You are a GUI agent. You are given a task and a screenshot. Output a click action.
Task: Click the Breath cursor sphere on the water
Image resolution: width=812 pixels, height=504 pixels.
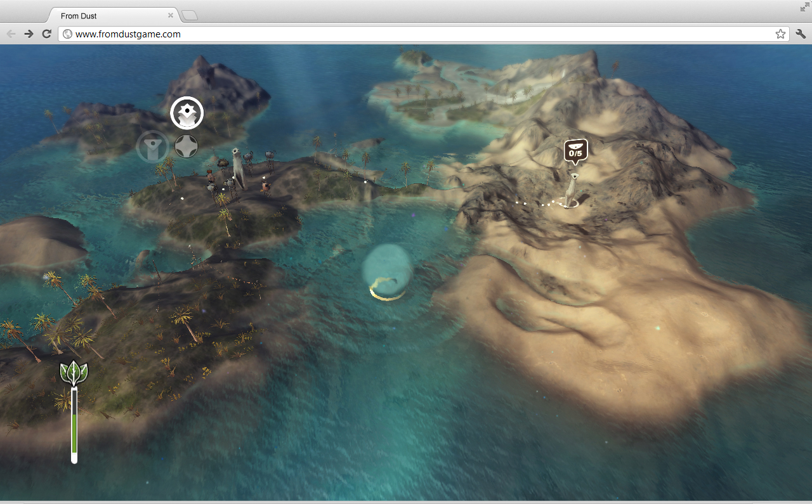tap(388, 273)
